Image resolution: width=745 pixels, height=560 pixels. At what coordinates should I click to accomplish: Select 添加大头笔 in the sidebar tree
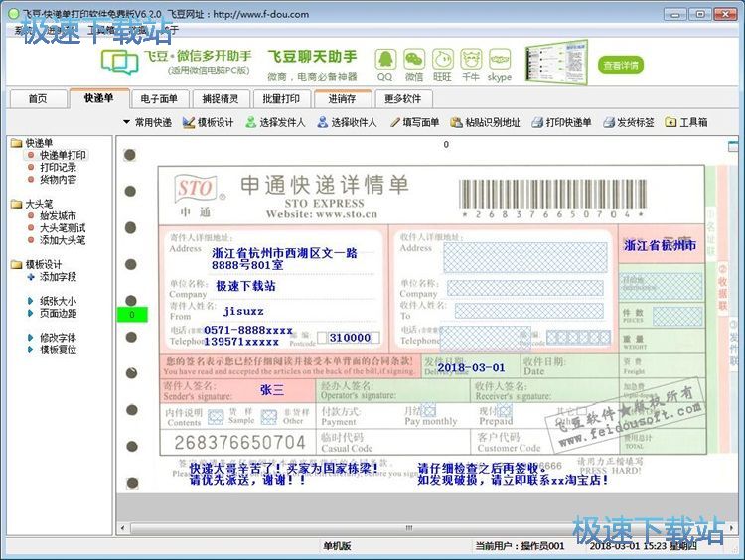tap(63, 240)
